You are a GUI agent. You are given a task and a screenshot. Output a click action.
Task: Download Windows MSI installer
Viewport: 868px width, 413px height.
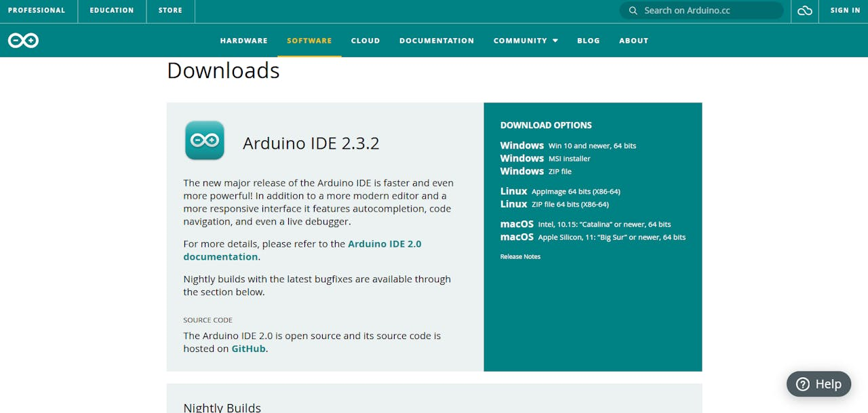click(545, 159)
